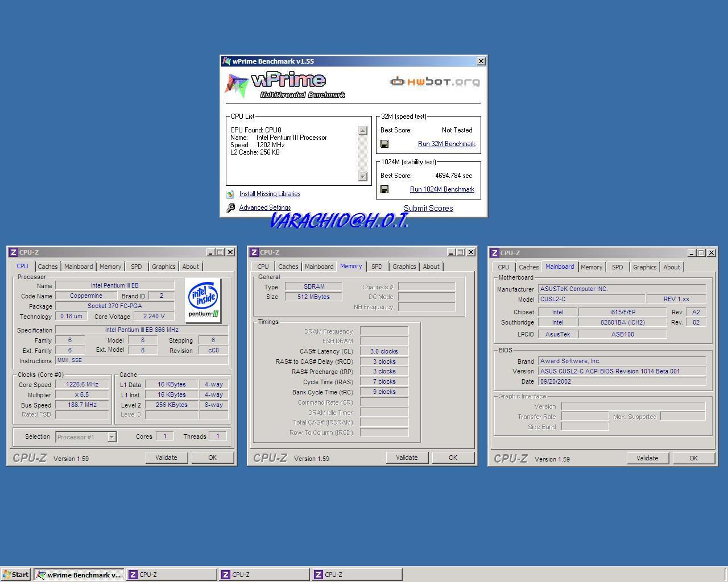728x582 pixels.
Task: Open Graphics tab in right Mainboard window
Action: point(645,267)
